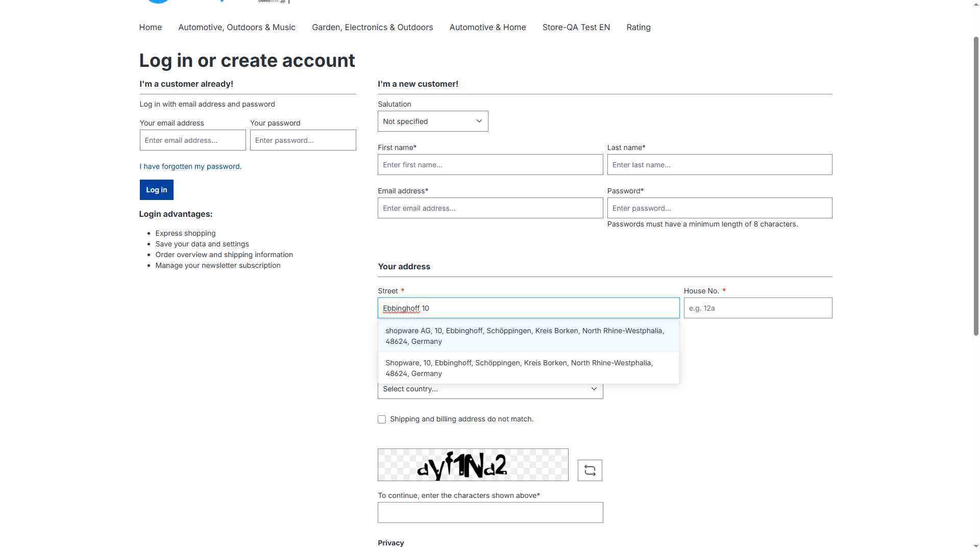Click the Log in button
980x551 pixels.
(157, 190)
